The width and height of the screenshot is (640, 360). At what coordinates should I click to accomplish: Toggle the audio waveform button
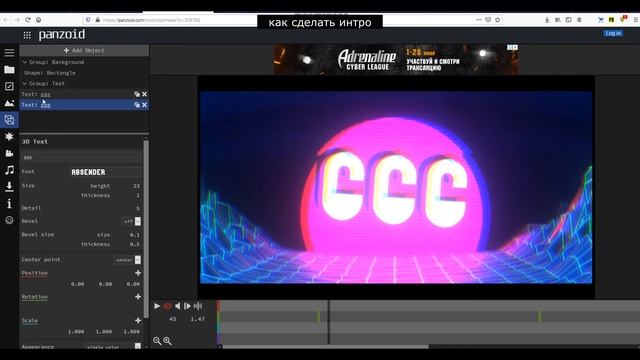(x=198, y=306)
